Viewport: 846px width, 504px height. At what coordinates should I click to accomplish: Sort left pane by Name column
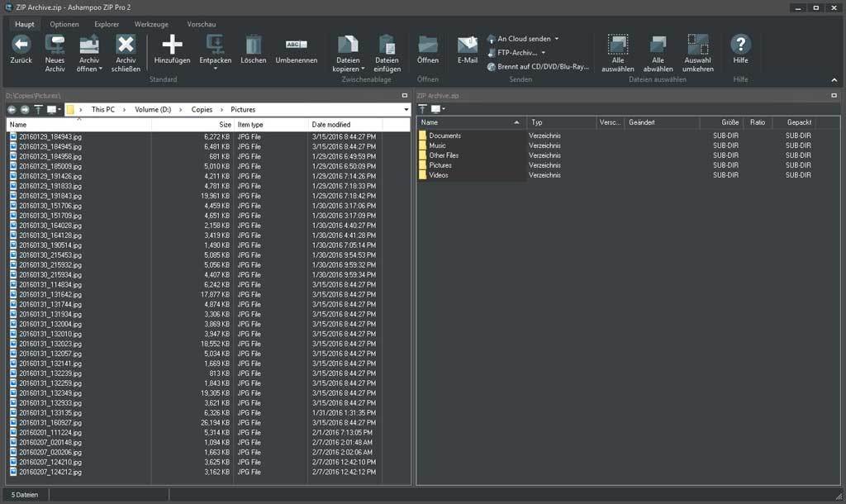(x=78, y=125)
